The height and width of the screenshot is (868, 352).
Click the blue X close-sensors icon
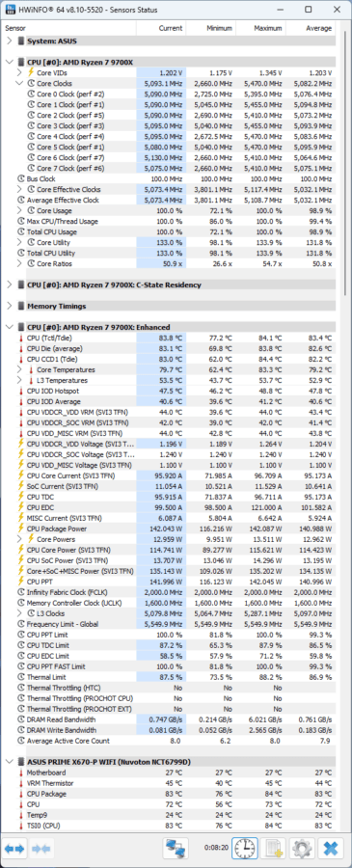coord(332,848)
